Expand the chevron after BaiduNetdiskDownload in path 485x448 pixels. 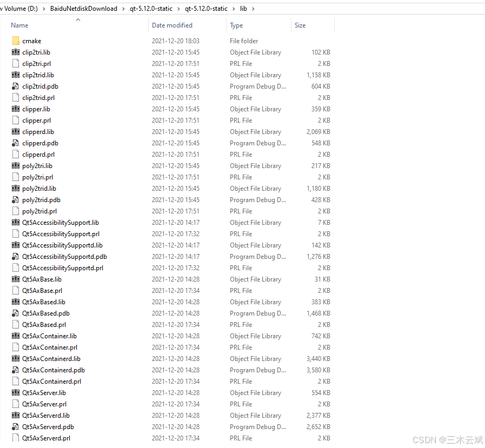(123, 9)
